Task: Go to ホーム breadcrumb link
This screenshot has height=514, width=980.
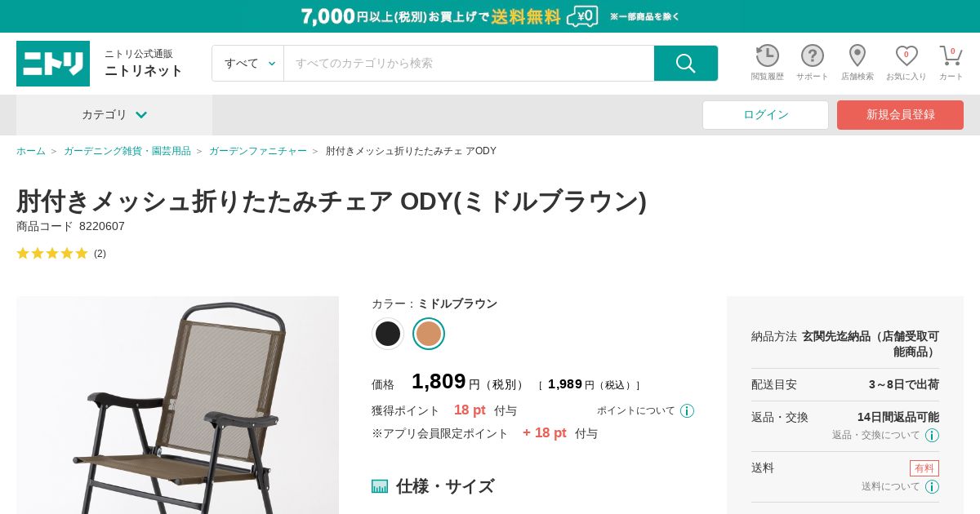Action: pyautogui.click(x=31, y=151)
